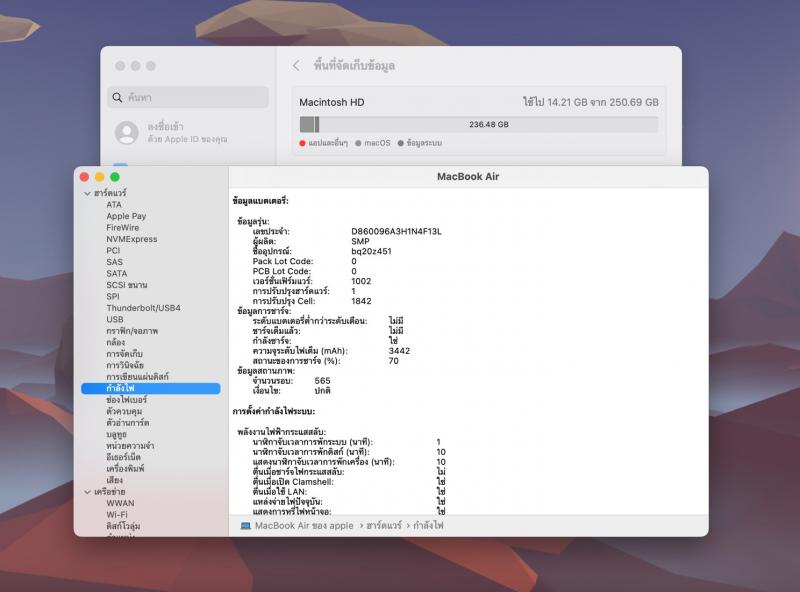Viewport: 800px width, 592px height.
Task: Click the ข้อมูลแบตเตอรี่ heading
Action: (261, 201)
